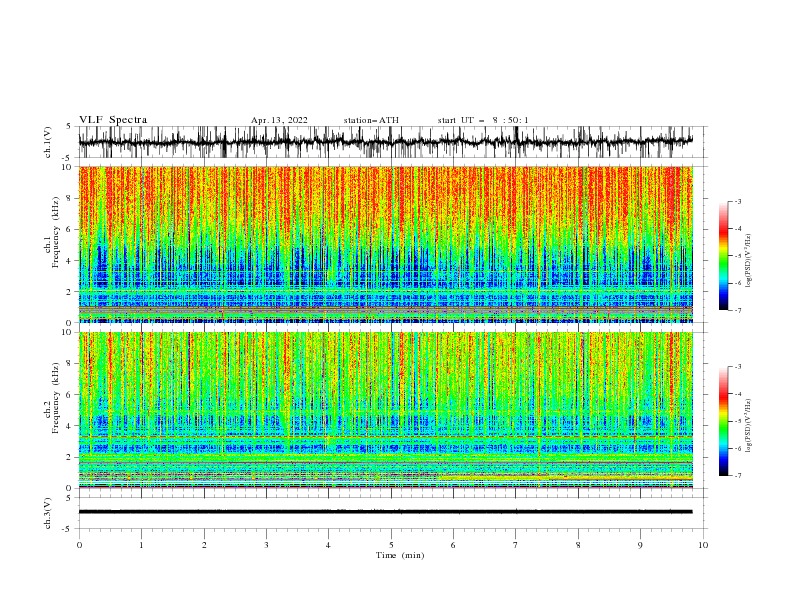Click the ch.1 PSD color bar

(x=724, y=256)
